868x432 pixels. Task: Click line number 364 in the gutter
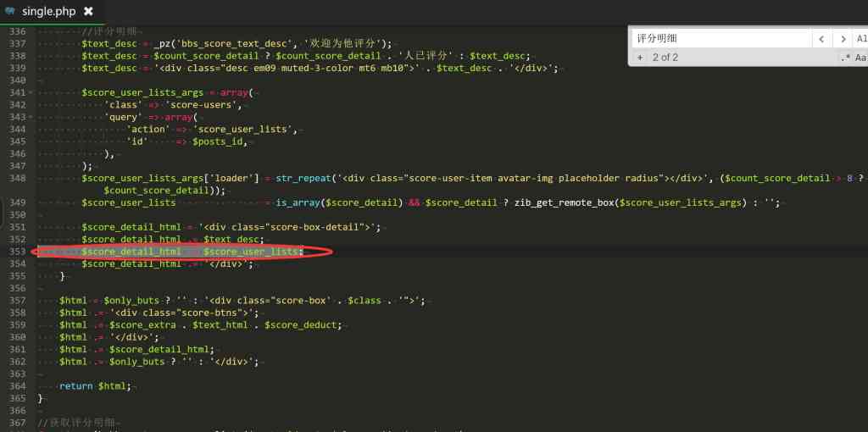(x=15, y=385)
